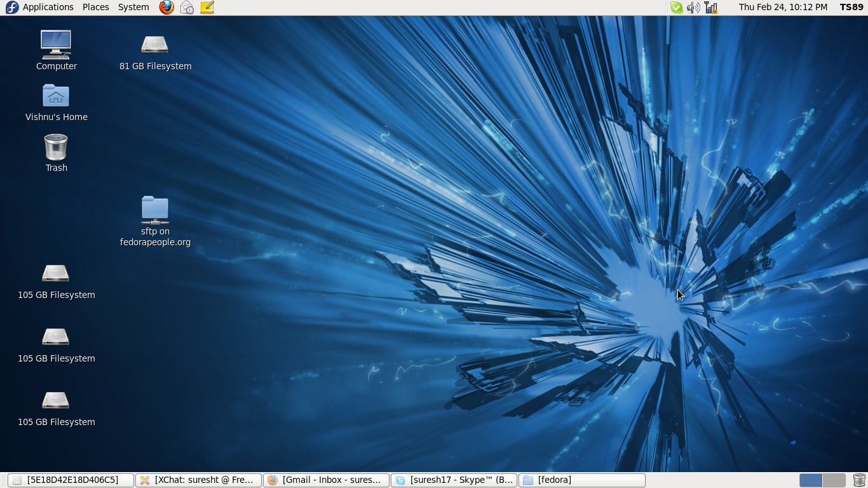Switch to the fedora folder taskbar window
This screenshot has width=868, height=488.
581,480
